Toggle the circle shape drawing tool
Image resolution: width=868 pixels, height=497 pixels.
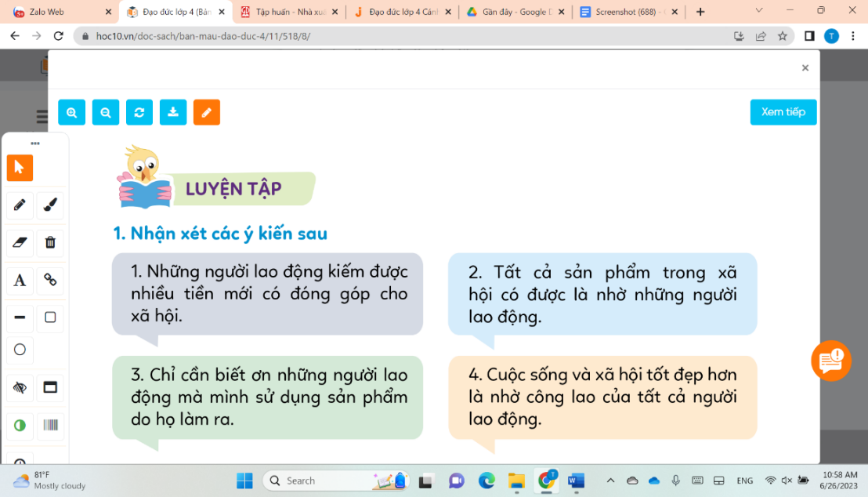click(20, 350)
